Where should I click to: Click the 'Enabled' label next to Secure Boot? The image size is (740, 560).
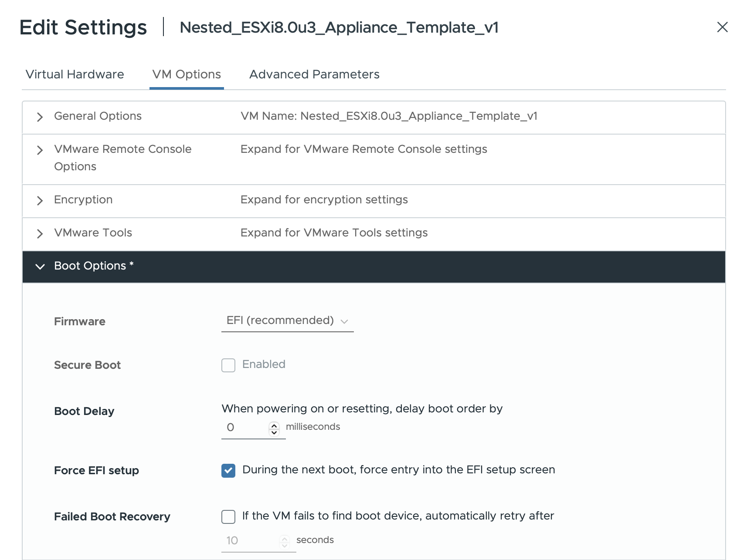click(x=264, y=364)
